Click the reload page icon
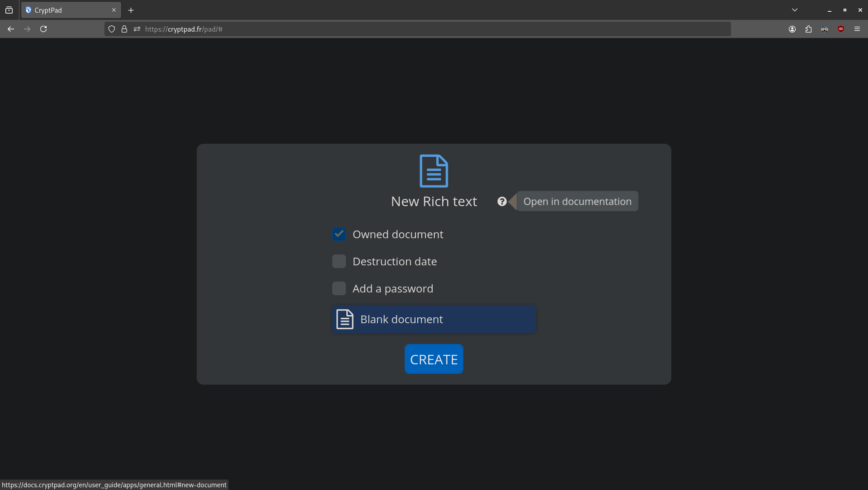This screenshot has height=490, width=868. [x=43, y=29]
